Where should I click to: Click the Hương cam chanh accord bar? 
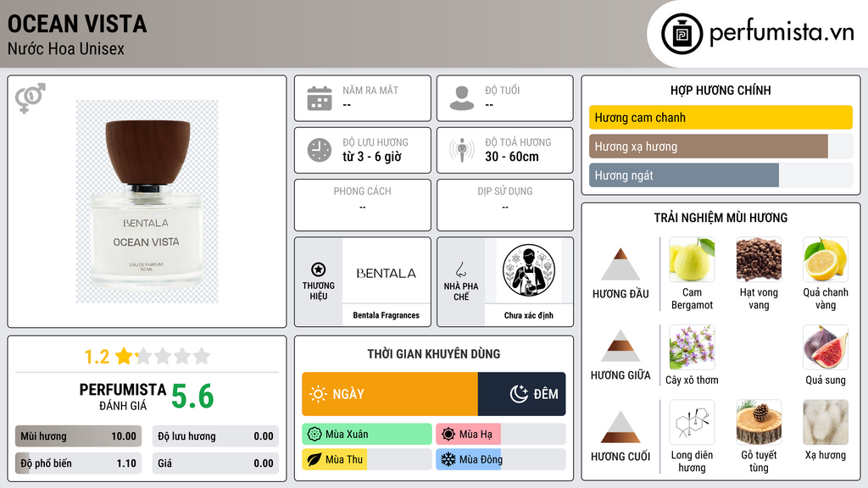721,117
